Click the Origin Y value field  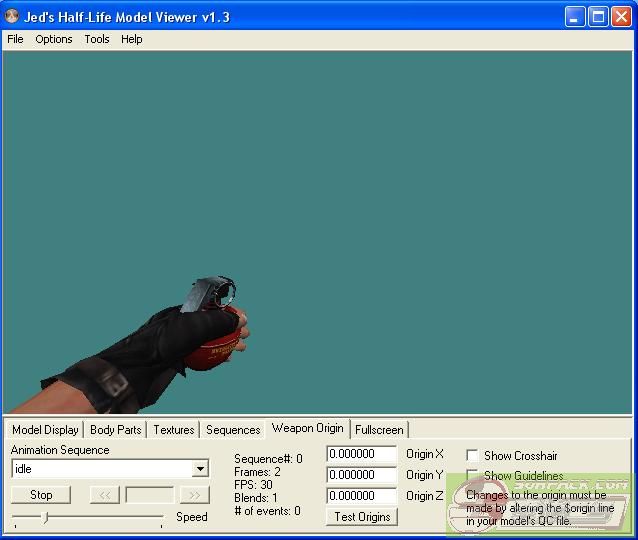tap(361, 475)
